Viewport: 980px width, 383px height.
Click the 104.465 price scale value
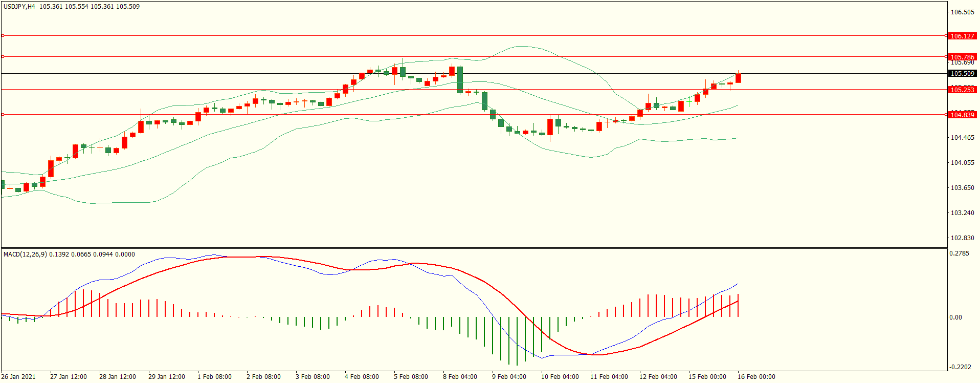click(962, 137)
